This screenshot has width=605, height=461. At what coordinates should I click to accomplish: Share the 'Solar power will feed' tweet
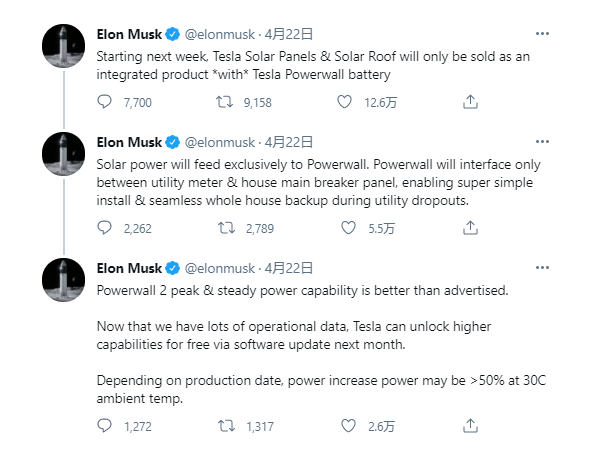470,228
